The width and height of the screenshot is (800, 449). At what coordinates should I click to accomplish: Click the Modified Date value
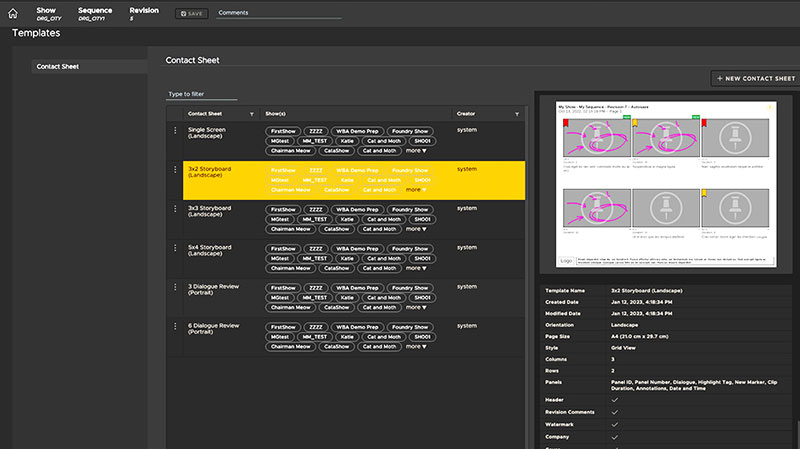641,314
